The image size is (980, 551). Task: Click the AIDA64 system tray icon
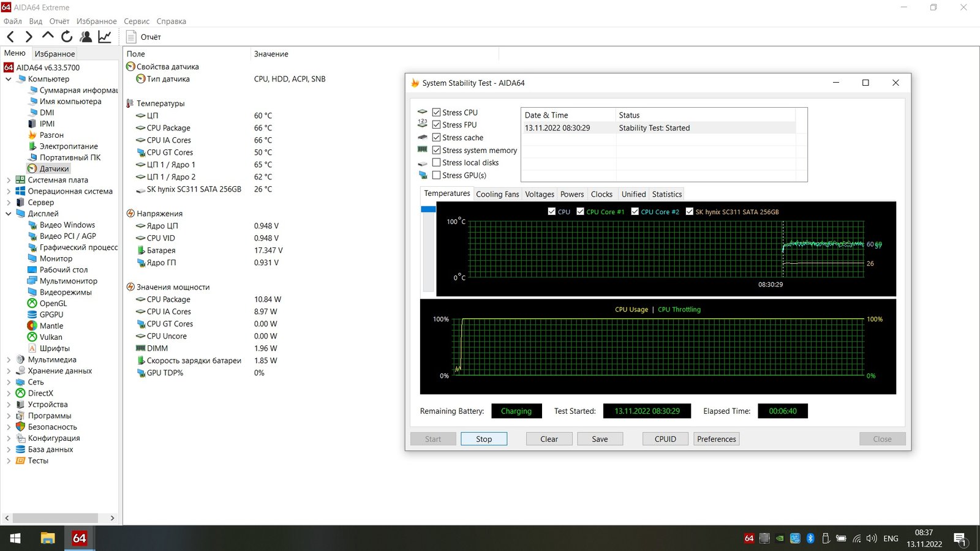(749, 539)
